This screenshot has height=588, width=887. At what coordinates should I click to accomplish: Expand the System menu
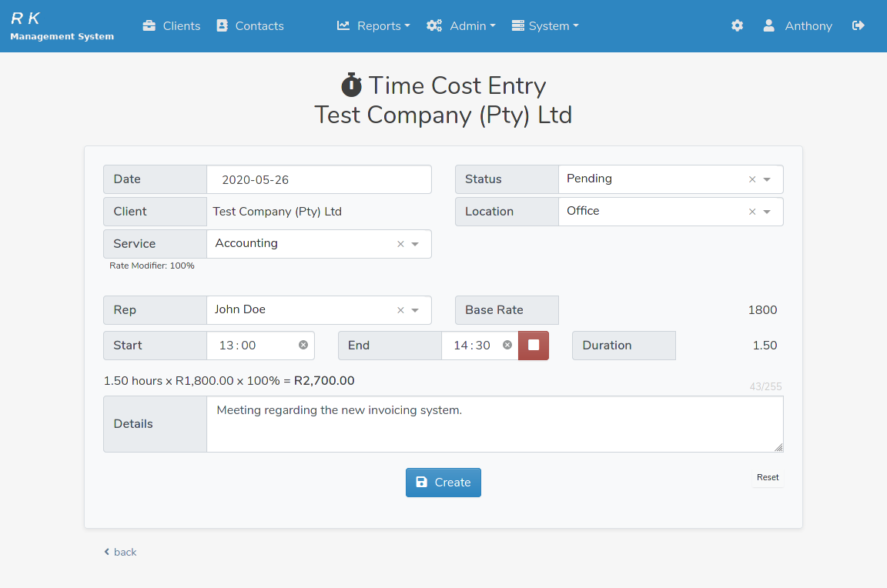[x=544, y=26]
